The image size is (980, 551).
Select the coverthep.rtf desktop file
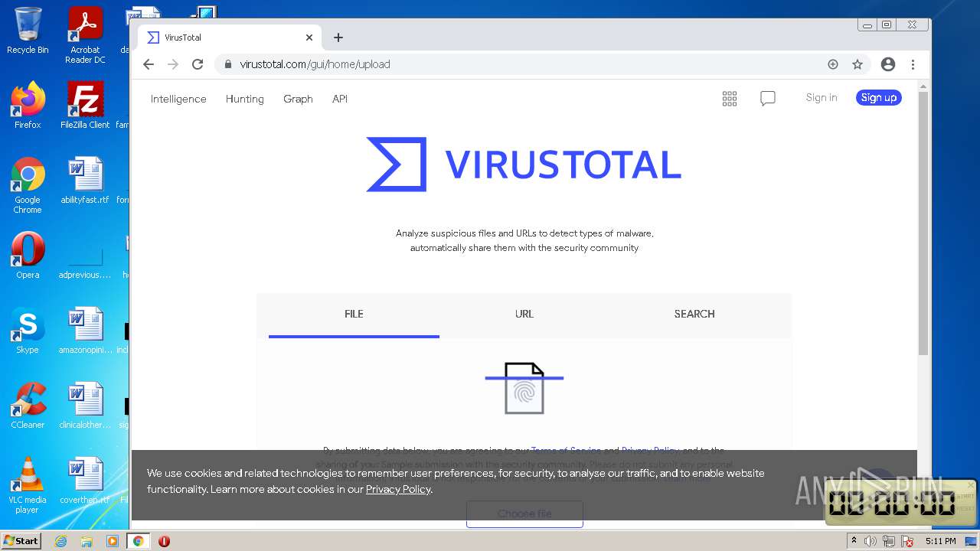pos(85,481)
